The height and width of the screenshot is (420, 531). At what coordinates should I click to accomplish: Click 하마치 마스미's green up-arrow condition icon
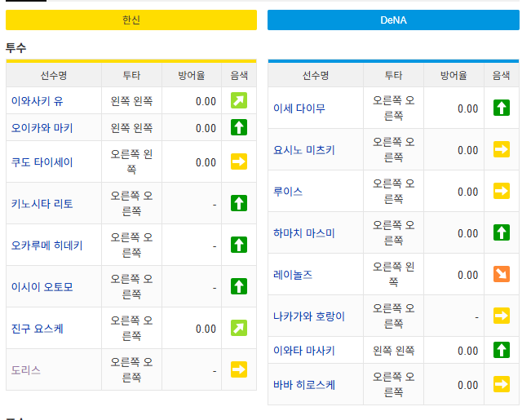coord(502,232)
